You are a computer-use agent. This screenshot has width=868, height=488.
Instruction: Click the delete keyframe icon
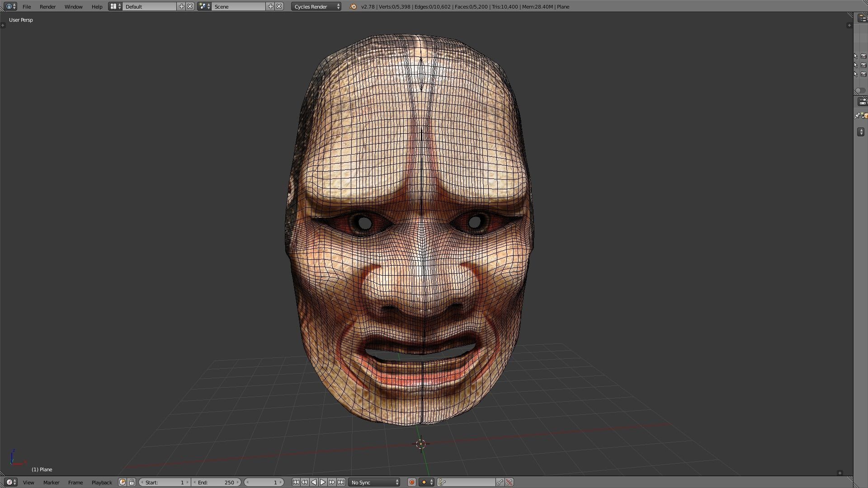point(509,483)
